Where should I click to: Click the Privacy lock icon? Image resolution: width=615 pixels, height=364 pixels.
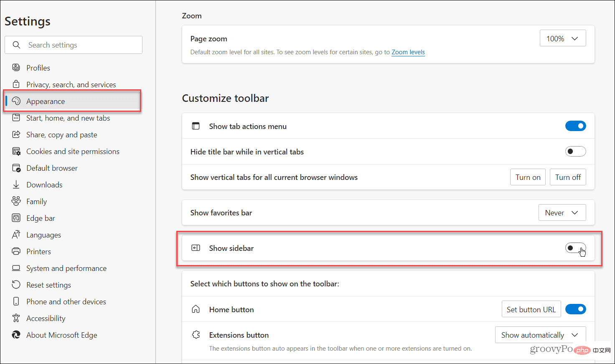(x=16, y=84)
